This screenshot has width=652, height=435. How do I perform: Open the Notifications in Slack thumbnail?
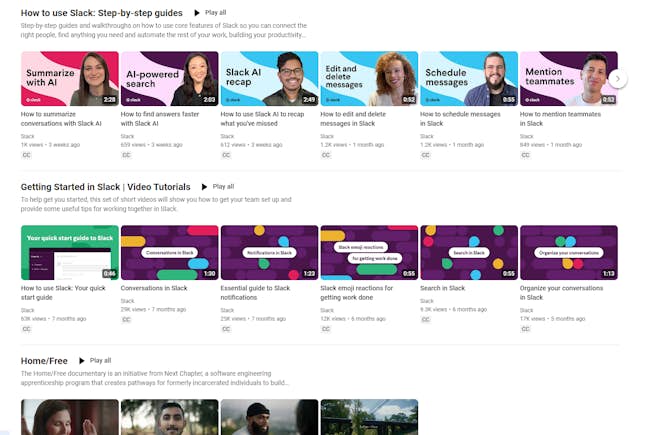(269, 252)
